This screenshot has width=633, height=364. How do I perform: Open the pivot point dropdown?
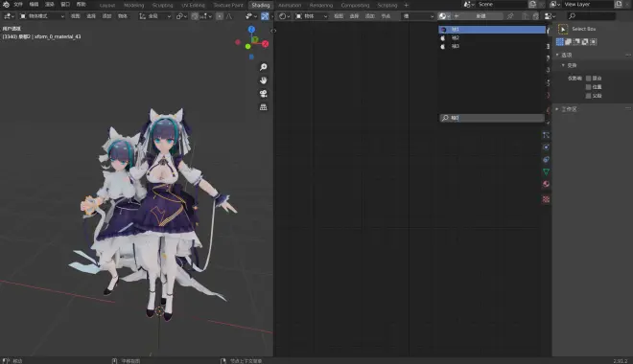point(181,16)
